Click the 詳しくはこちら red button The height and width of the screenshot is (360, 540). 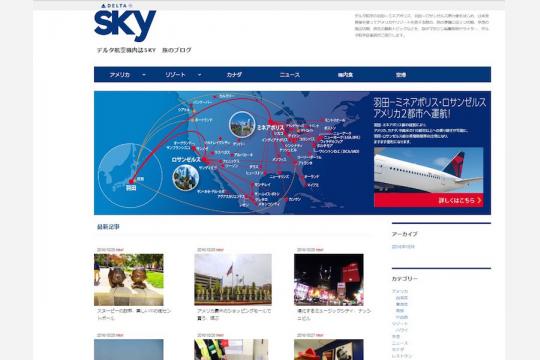pos(428,200)
